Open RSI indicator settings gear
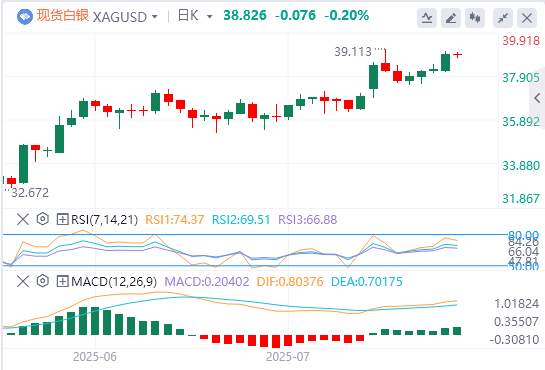 [42, 219]
